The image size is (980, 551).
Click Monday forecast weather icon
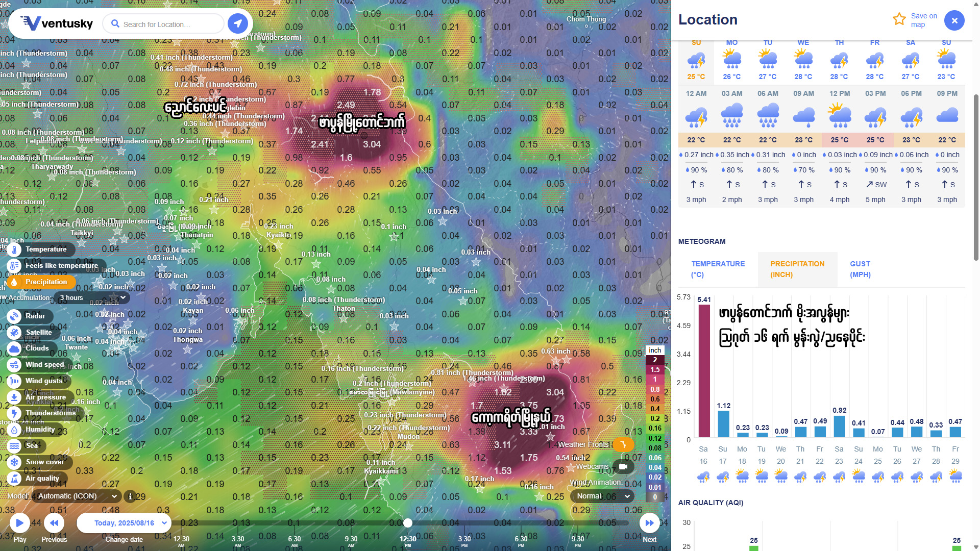(x=732, y=60)
